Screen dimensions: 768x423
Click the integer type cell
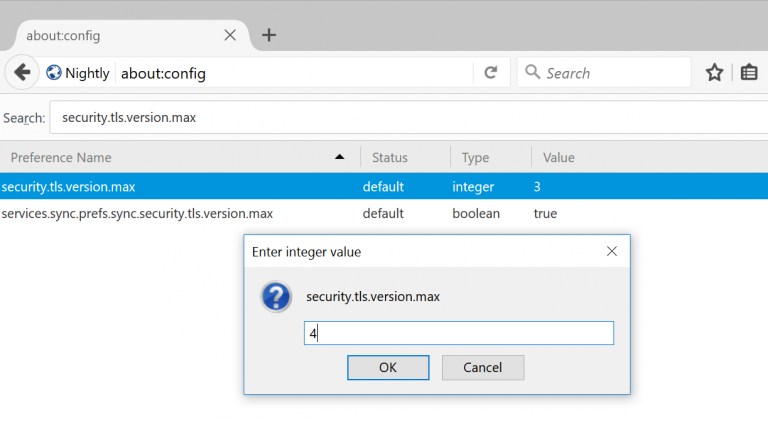473,187
